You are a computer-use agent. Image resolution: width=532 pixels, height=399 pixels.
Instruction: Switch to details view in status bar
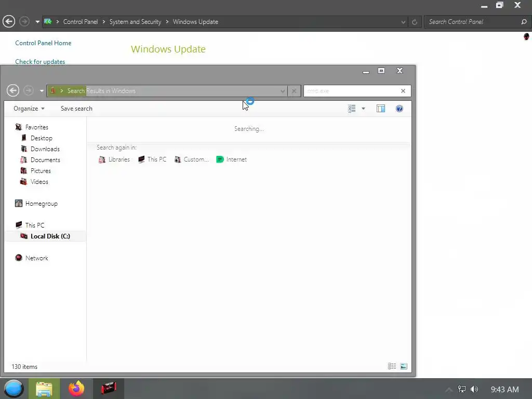coord(392,366)
